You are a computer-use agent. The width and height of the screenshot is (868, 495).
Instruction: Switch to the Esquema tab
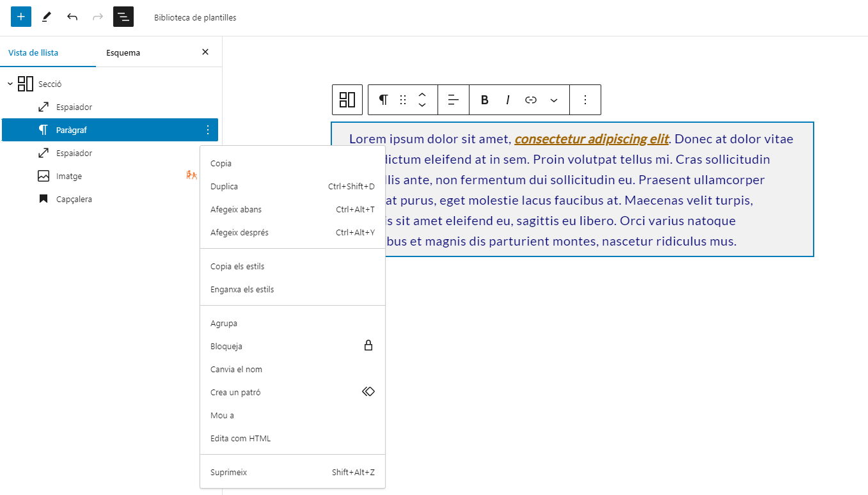pos(123,52)
